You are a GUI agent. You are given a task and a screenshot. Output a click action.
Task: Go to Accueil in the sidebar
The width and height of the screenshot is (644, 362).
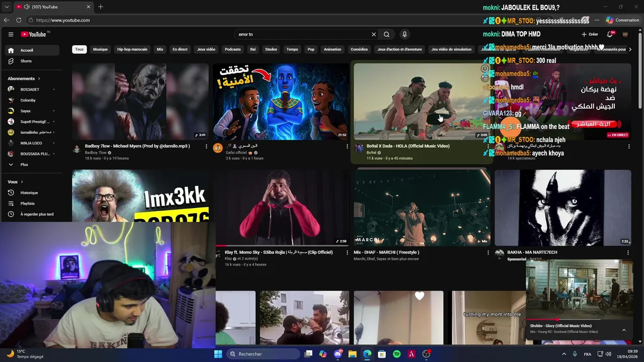pyautogui.click(x=33, y=50)
